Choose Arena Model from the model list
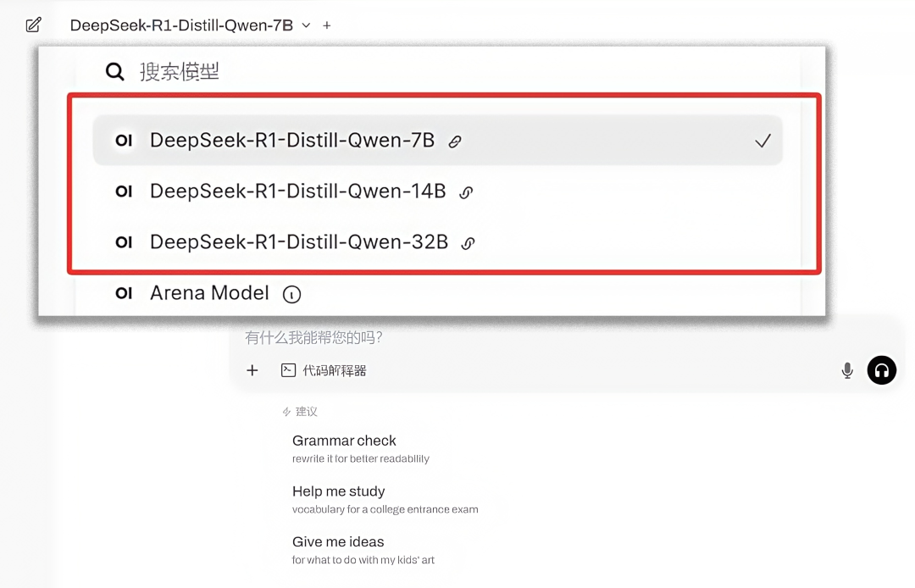 [x=209, y=293]
